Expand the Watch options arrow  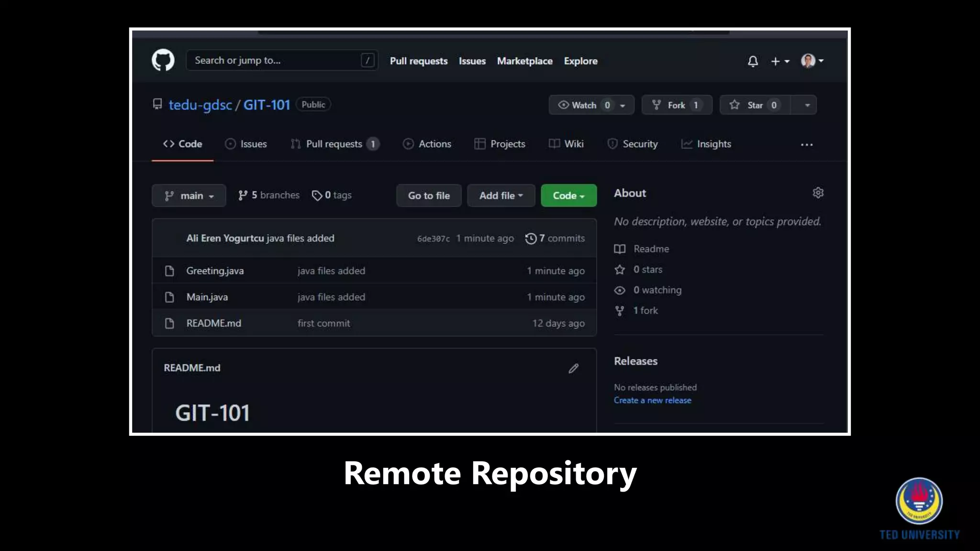pos(623,105)
